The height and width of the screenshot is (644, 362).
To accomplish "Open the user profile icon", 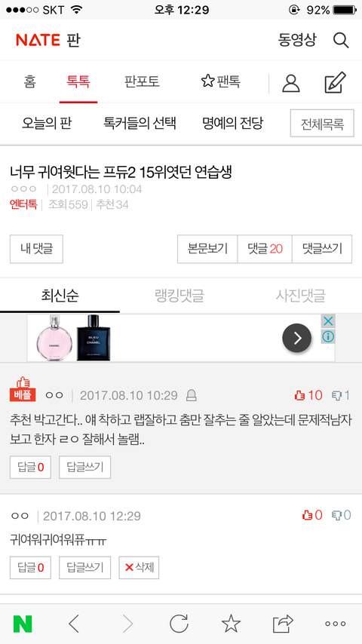I will (x=290, y=84).
